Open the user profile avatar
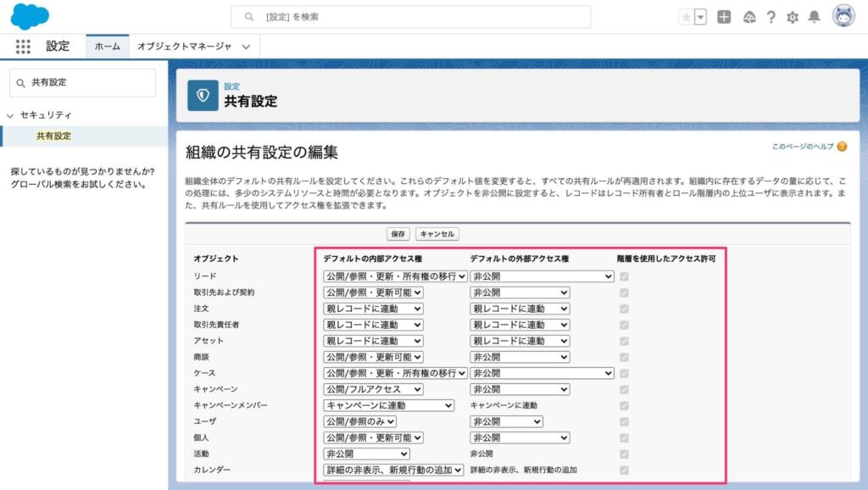Viewport: 868px width, 490px height. point(843,16)
